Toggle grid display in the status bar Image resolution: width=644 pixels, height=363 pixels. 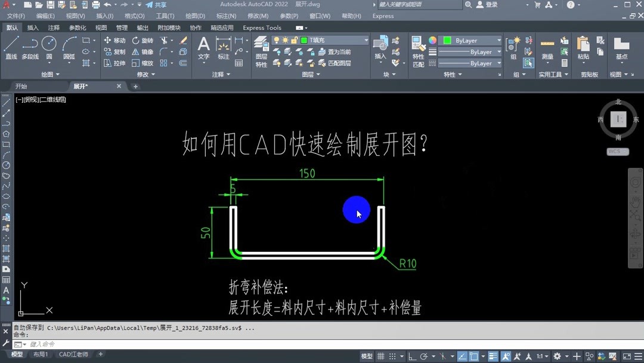[x=381, y=354]
